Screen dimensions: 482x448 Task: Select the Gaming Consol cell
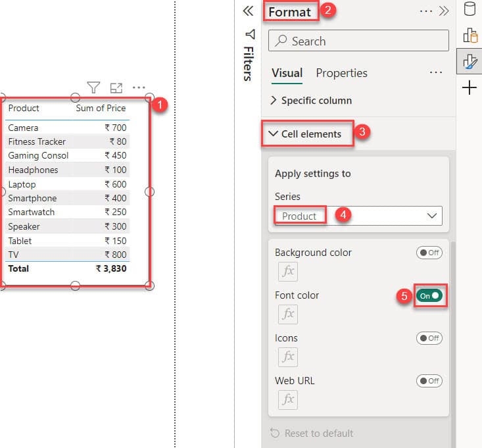coord(38,156)
